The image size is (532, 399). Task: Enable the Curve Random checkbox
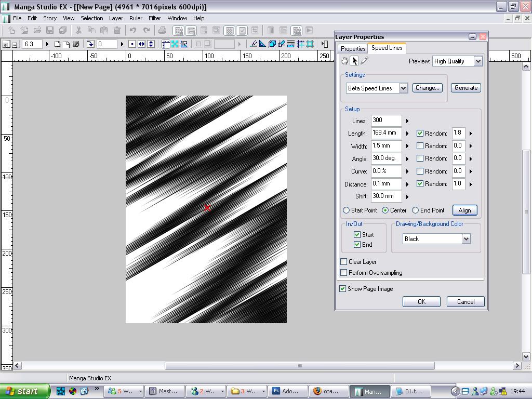coord(420,171)
